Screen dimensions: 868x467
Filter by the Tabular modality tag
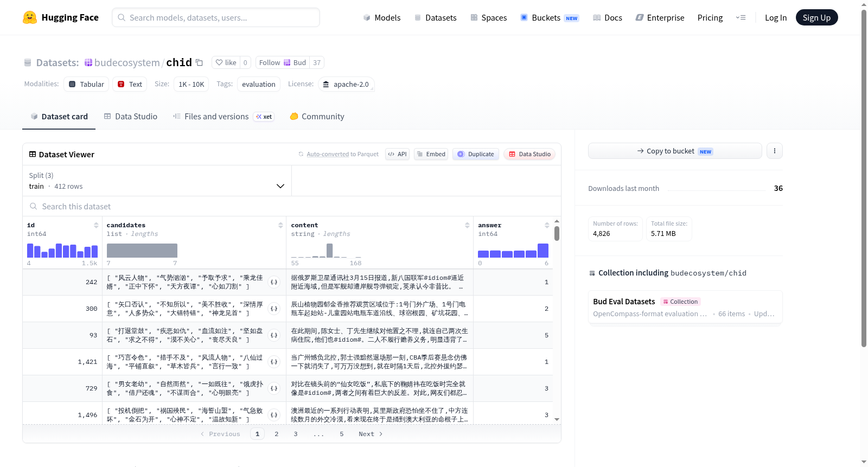pyautogui.click(x=86, y=84)
